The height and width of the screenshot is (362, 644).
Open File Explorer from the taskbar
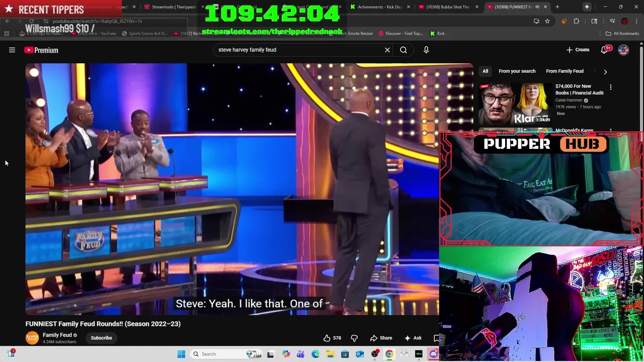[330, 354]
